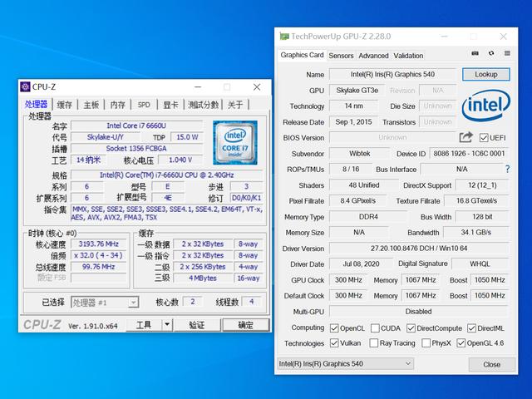Click the Skylake GT3e GPU field

(357, 91)
